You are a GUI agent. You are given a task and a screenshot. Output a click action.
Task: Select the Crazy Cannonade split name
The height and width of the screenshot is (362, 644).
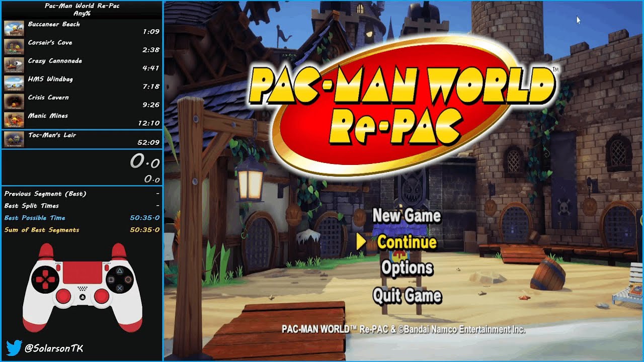click(55, 61)
